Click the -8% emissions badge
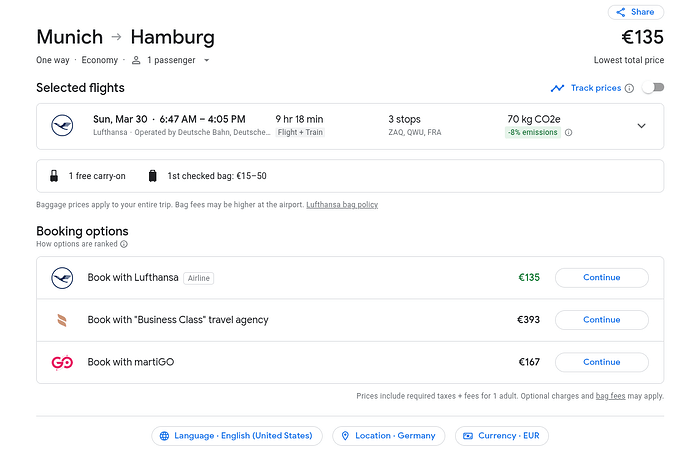This screenshot has height=455, width=690. coord(532,132)
